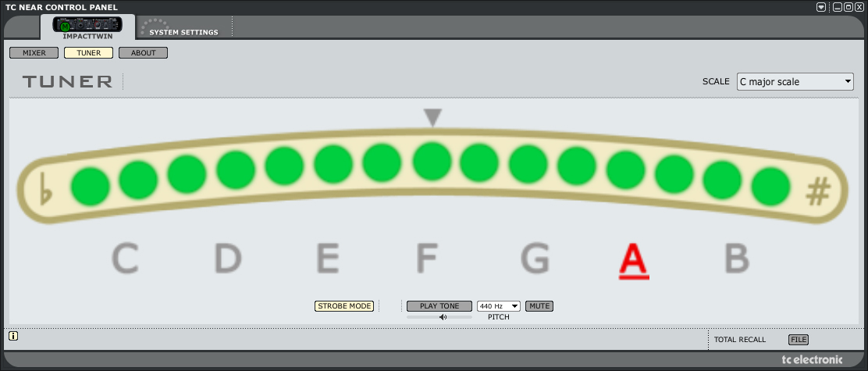Open the Mixer page
The height and width of the screenshot is (371, 868).
click(34, 53)
